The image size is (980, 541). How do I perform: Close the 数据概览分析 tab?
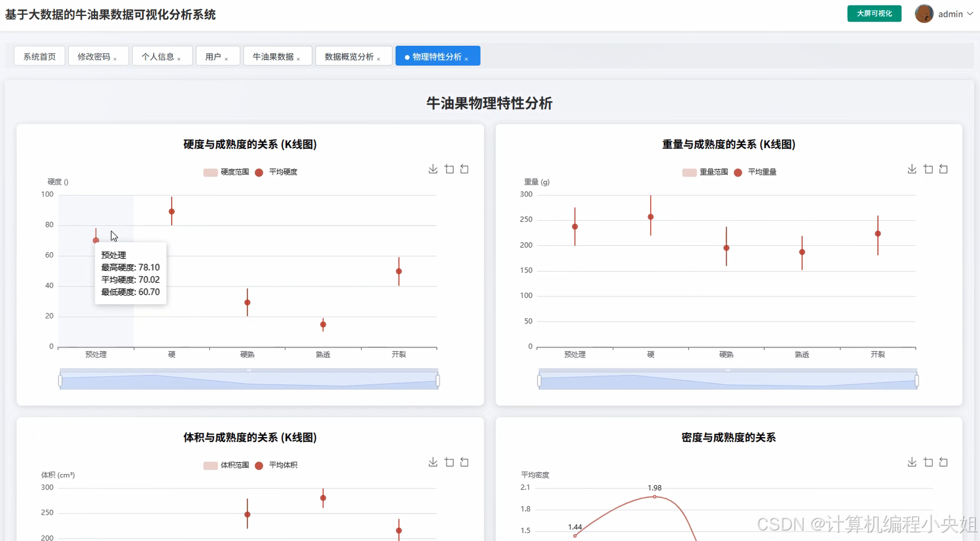(378, 59)
